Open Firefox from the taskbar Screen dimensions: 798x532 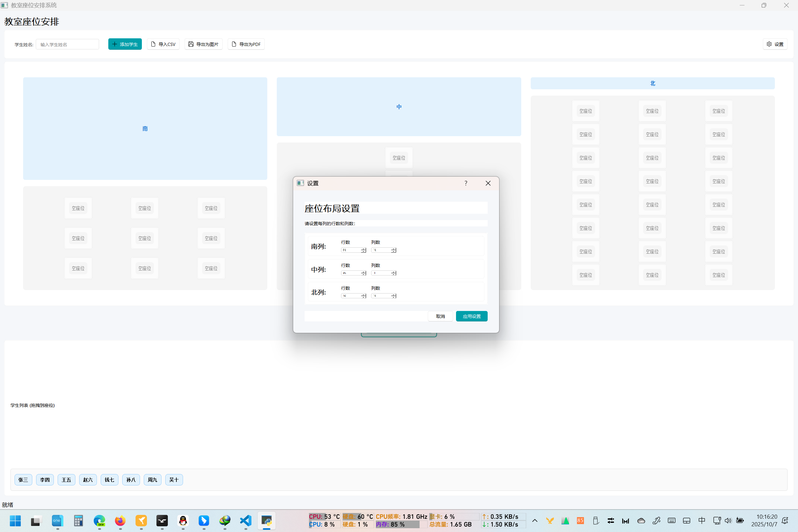[x=120, y=521]
